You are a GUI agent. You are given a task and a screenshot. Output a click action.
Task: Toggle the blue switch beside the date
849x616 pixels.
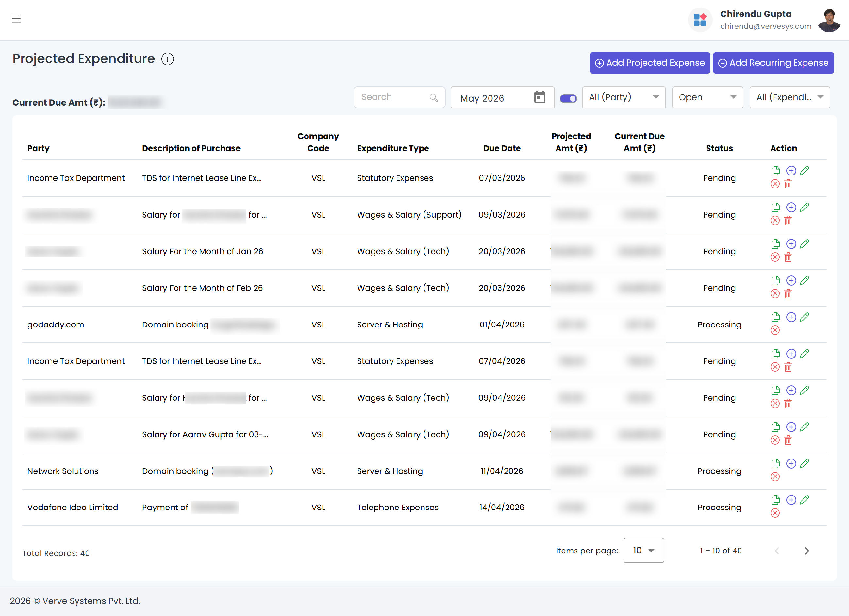point(568,98)
